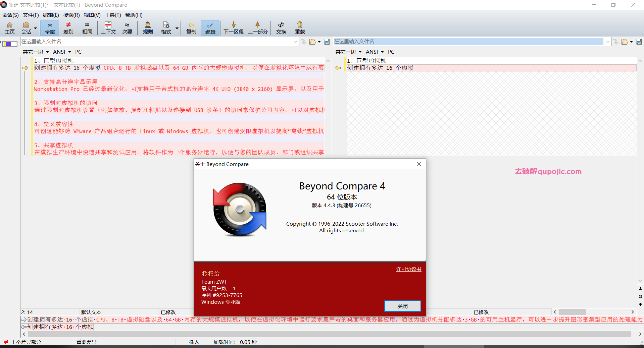Click the left pane parent-folder arrow icon

coord(304,42)
